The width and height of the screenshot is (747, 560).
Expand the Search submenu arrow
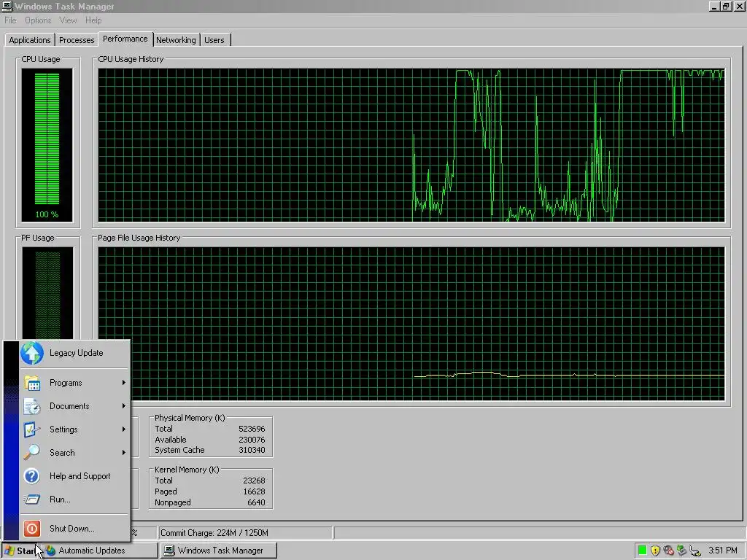click(x=124, y=452)
